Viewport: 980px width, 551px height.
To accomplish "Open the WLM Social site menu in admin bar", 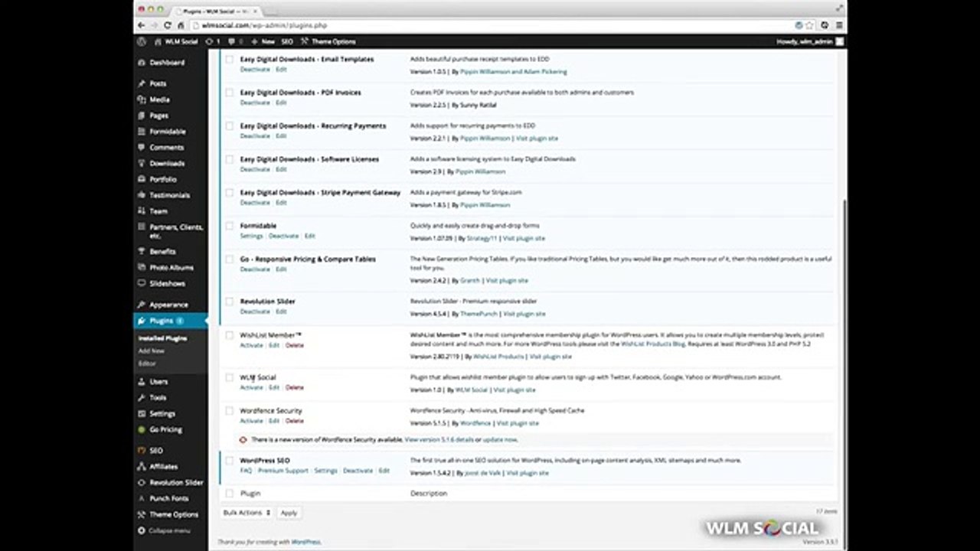I will 176,41.
